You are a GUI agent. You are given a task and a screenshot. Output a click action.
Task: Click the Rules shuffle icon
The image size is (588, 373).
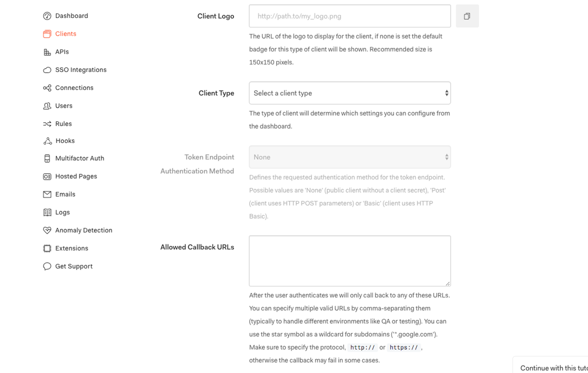point(47,124)
